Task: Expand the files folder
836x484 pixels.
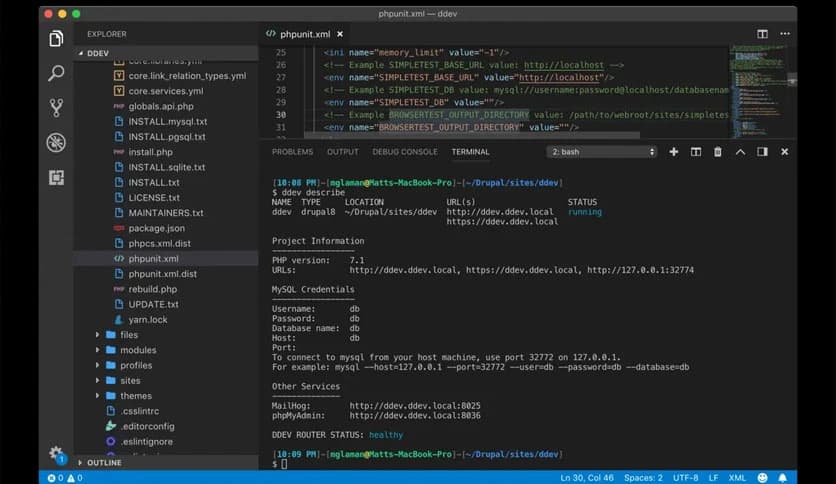Action: coord(129,335)
